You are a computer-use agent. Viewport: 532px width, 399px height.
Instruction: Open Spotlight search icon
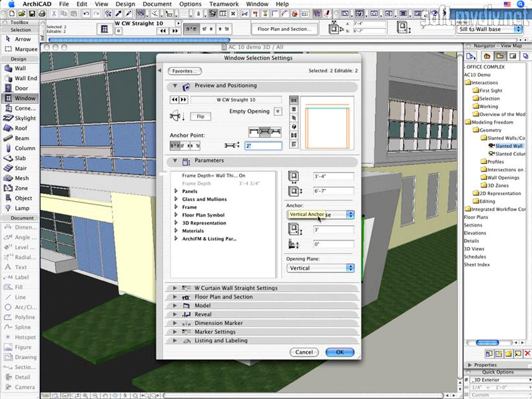coord(521,4)
